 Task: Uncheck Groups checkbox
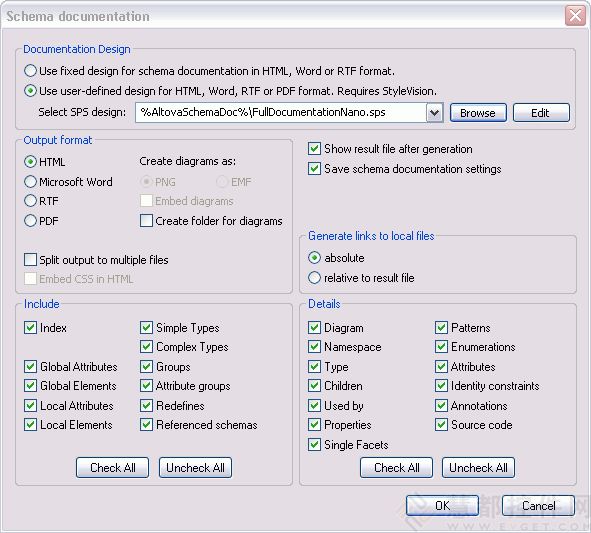coord(146,366)
